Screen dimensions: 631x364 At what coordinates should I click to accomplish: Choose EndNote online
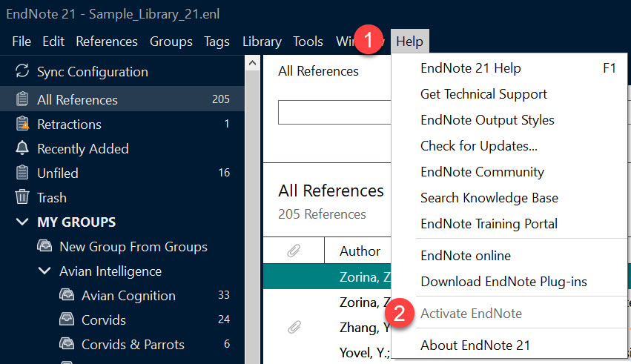click(x=509, y=256)
